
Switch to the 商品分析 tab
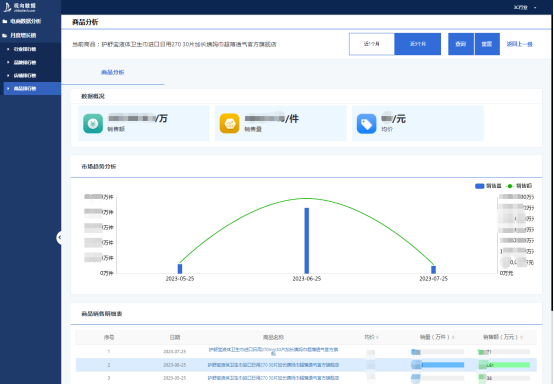(113, 72)
